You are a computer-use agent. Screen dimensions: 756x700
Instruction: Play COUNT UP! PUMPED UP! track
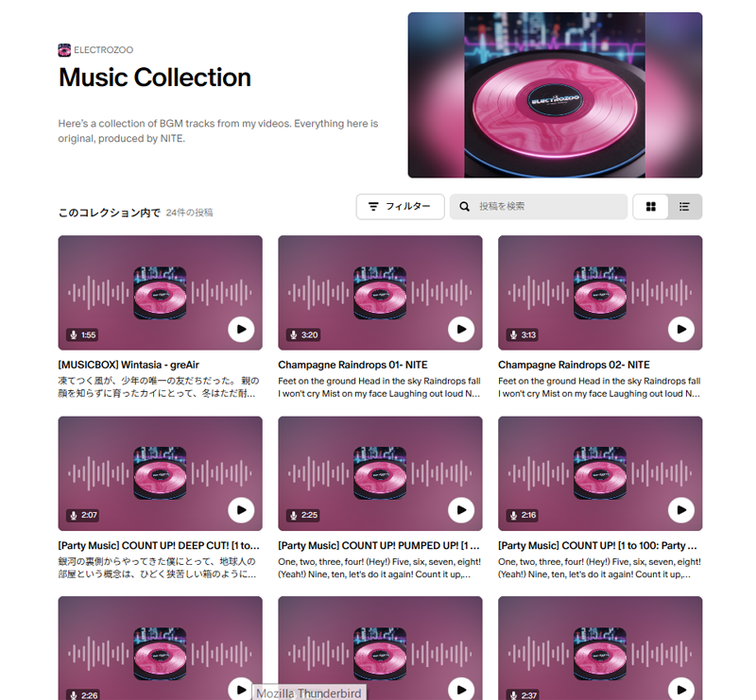point(461,510)
